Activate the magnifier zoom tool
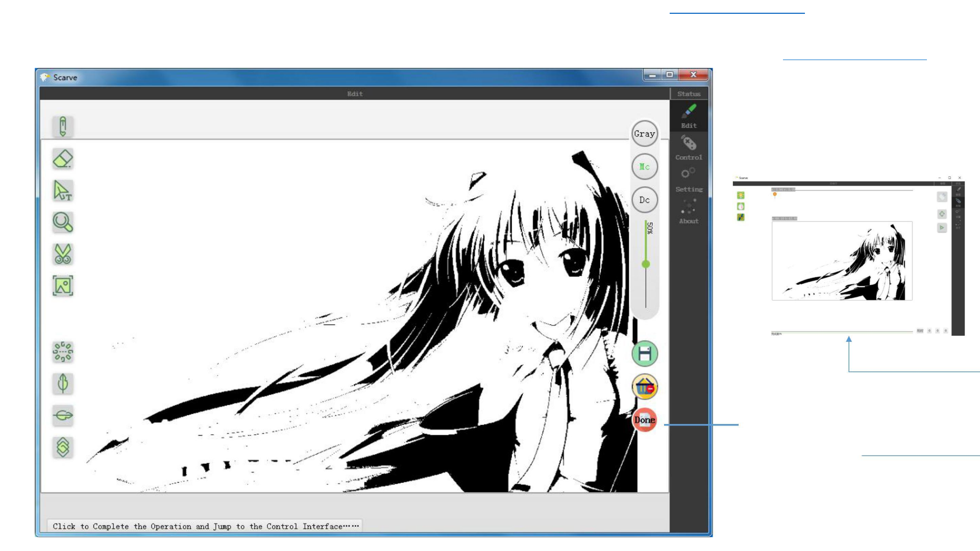Image resolution: width=980 pixels, height=551 pixels. [x=63, y=222]
